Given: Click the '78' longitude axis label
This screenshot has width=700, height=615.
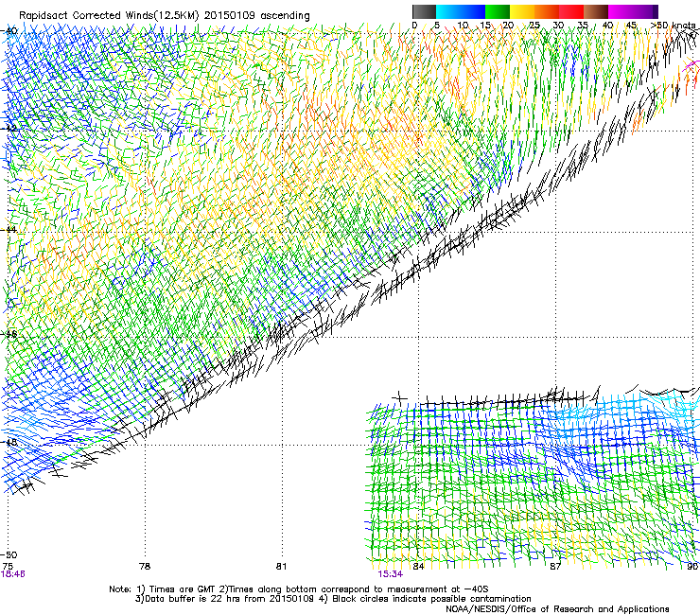Looking at the screenshot, I should [145, 566].
